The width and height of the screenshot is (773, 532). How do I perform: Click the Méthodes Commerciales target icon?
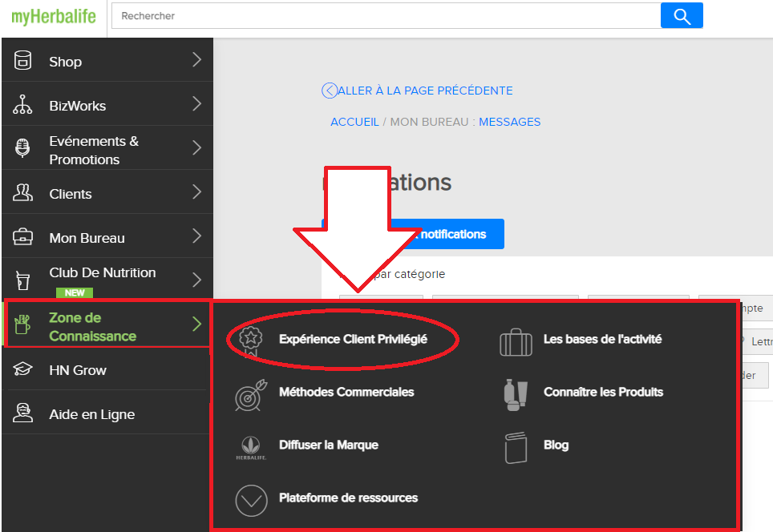point(252,395)
